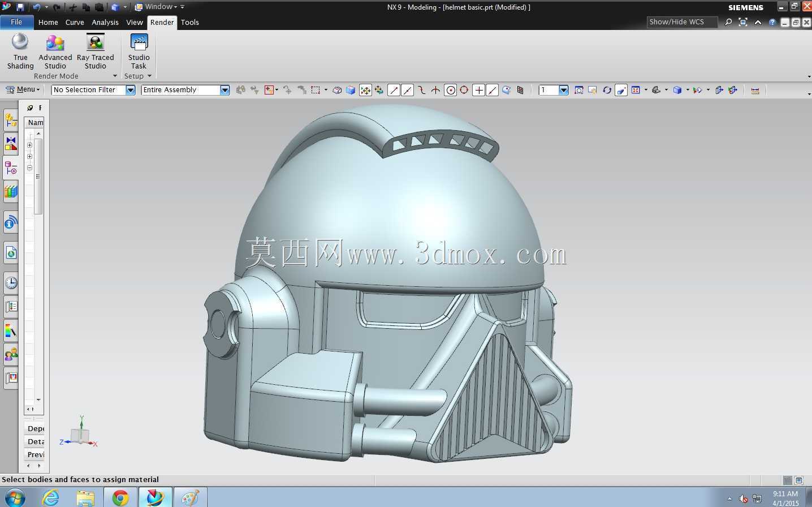Open the Entire Assembly scope dropdown
Image resolution: width=812 pixels, height=507 pixels.
(x=185, y=90)
